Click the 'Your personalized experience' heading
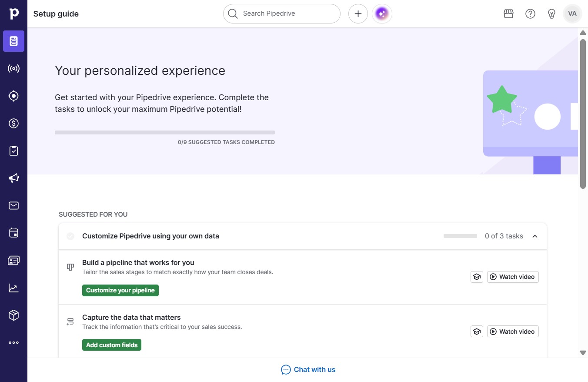Image resolution: width=588 pixels, height=382 pixels. click(x=140, y=70)
